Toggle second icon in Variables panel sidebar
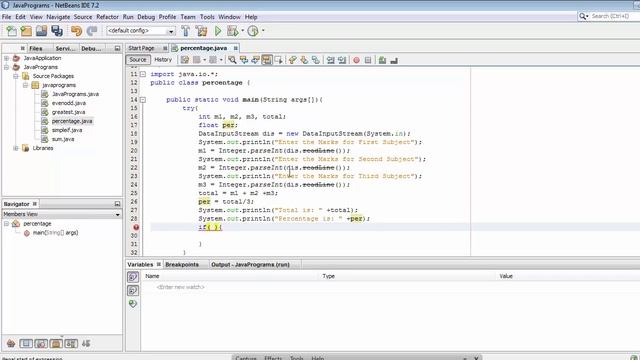Viewport: 640px width, 360px height. 133,290
